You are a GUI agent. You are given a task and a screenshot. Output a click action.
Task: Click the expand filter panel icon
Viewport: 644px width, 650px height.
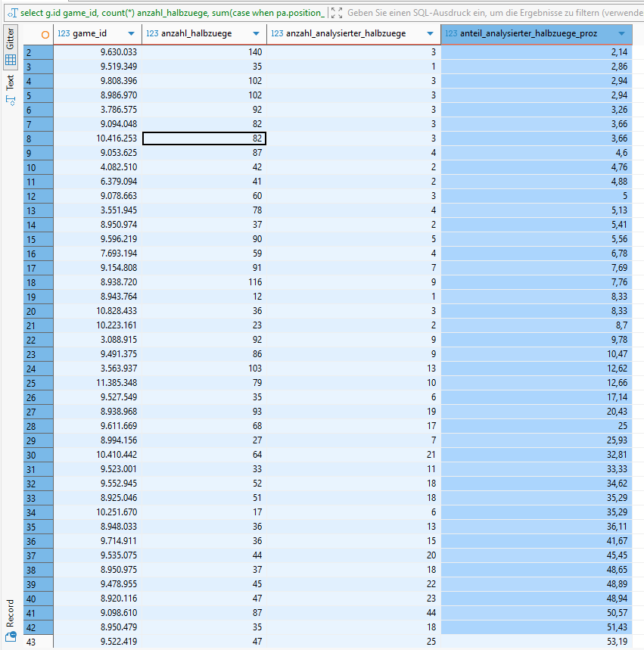337,13
